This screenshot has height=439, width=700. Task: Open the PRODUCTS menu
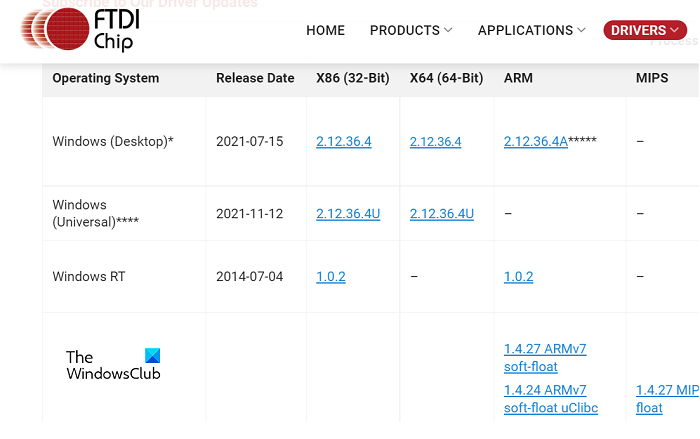point(404,30)
